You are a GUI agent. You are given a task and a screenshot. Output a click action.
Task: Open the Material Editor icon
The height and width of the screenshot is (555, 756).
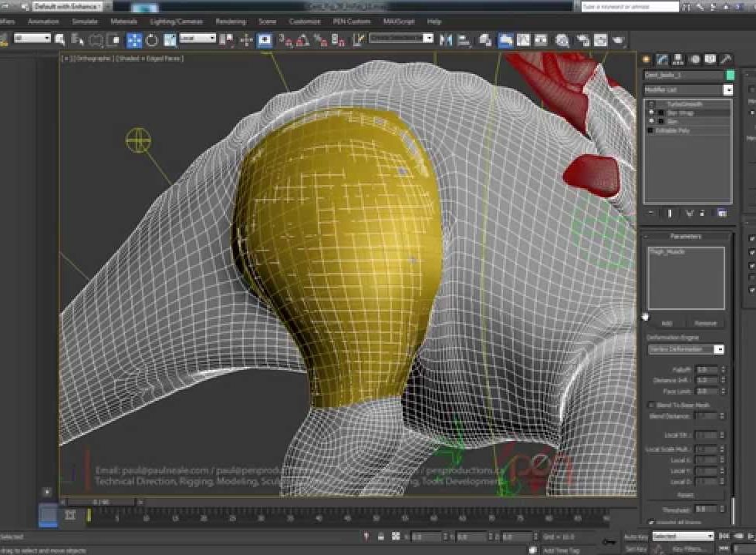[x=562, y=40]
